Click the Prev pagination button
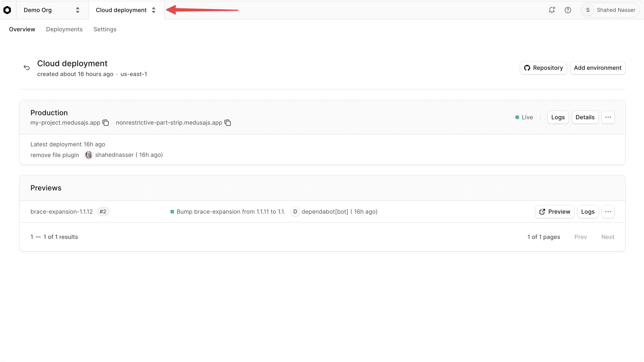 click(x=580, y=237)
